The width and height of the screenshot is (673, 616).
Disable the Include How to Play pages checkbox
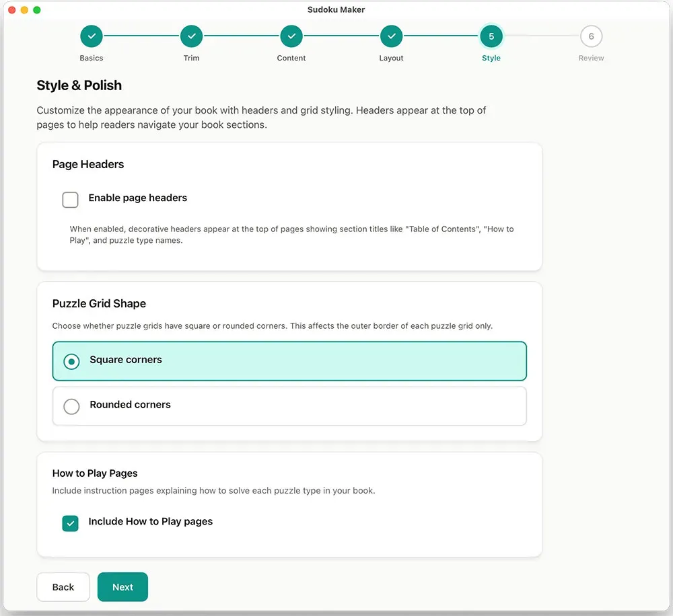[x=70, y=523]
